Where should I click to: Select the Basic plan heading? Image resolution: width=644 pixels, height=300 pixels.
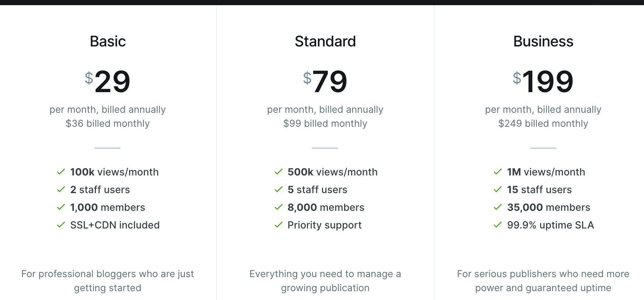[108, 41]
